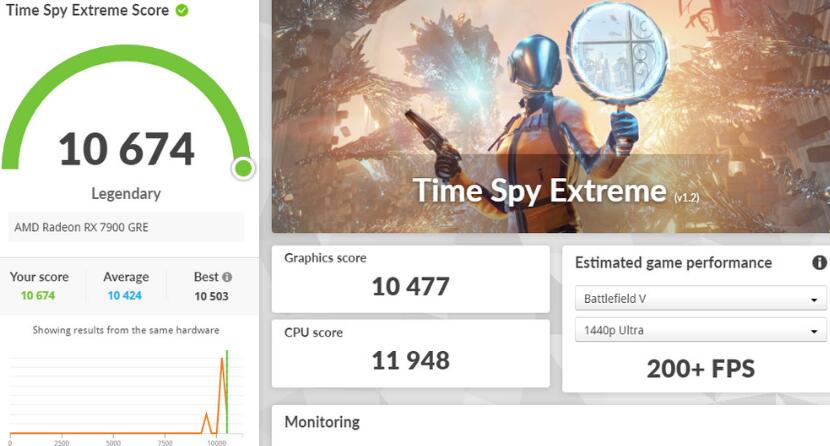Click the Best score value 10 503

tap(212, 295)
